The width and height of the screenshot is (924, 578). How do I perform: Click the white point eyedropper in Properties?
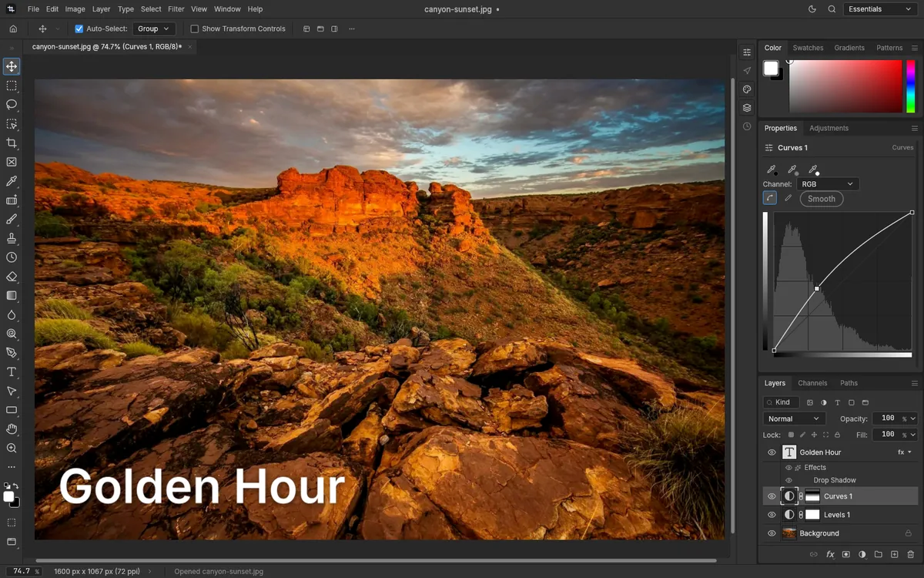[812, 170]
